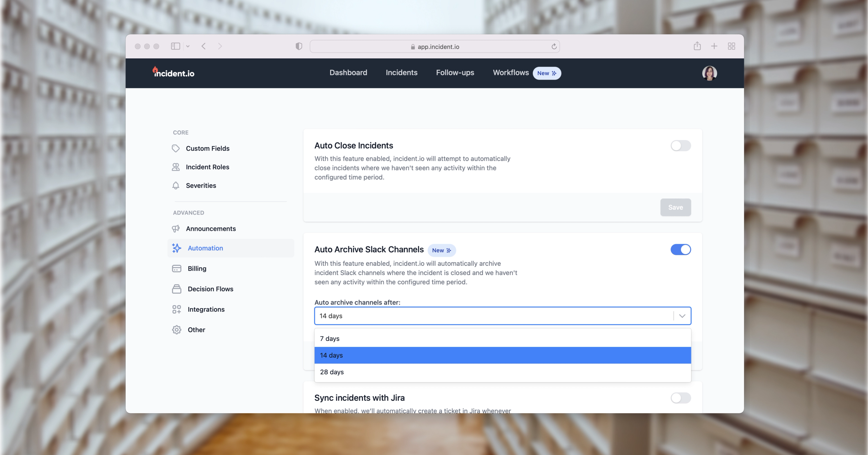
Task: Click the privacy shield icon in toolbar
Action: coord(299,46)
